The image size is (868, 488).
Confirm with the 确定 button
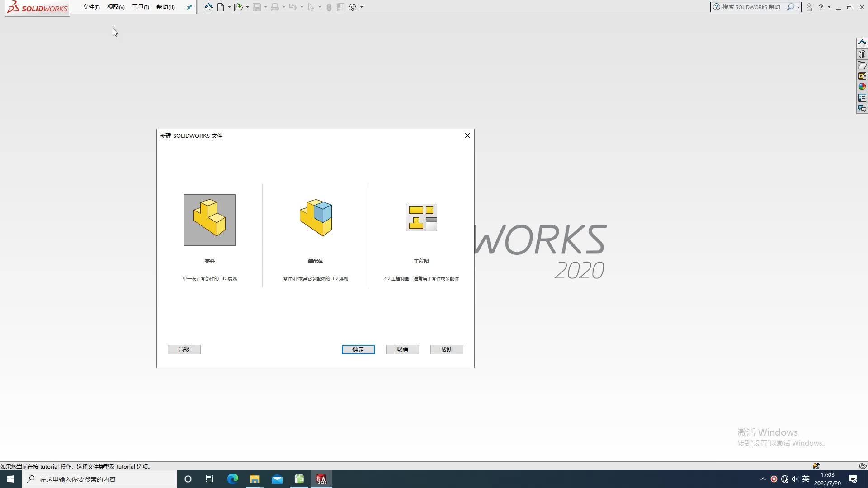[358, 349]
